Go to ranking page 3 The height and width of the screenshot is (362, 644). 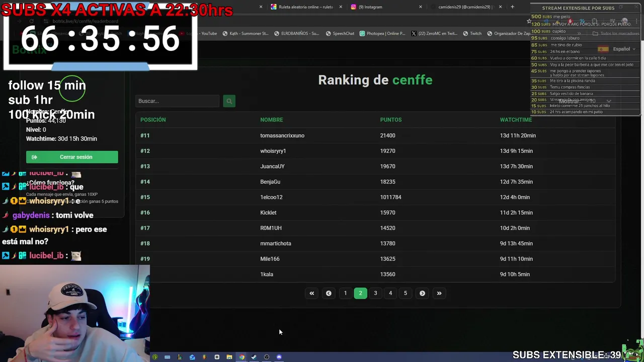[375, 293]
